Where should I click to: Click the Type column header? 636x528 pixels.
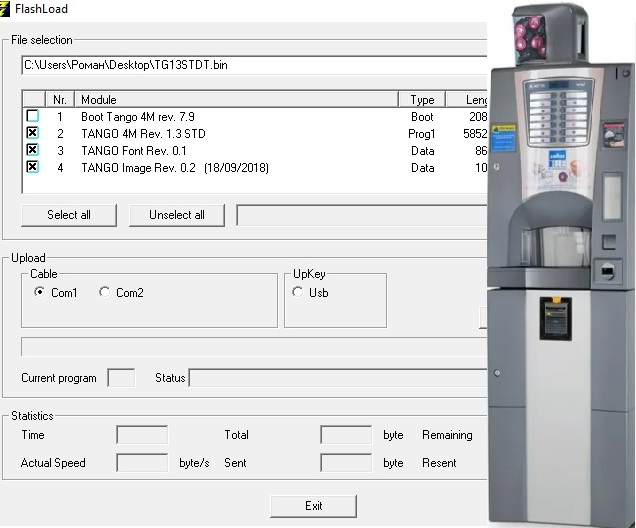[x=422, y=100]
